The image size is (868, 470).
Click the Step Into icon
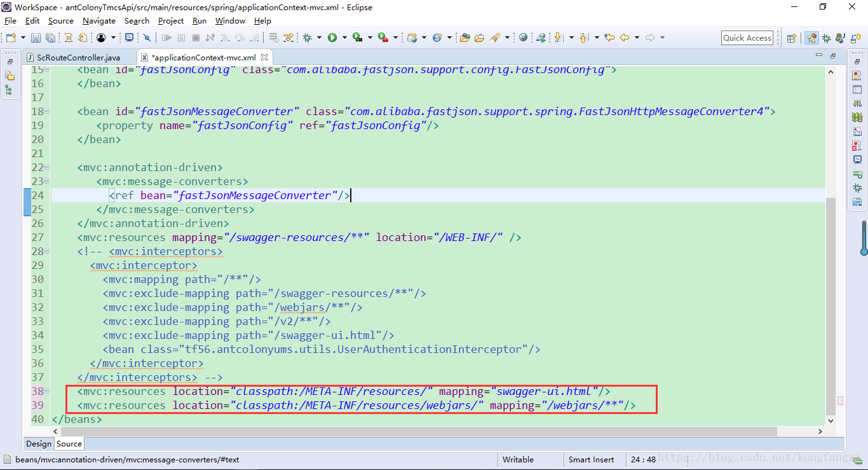(225, 38)
